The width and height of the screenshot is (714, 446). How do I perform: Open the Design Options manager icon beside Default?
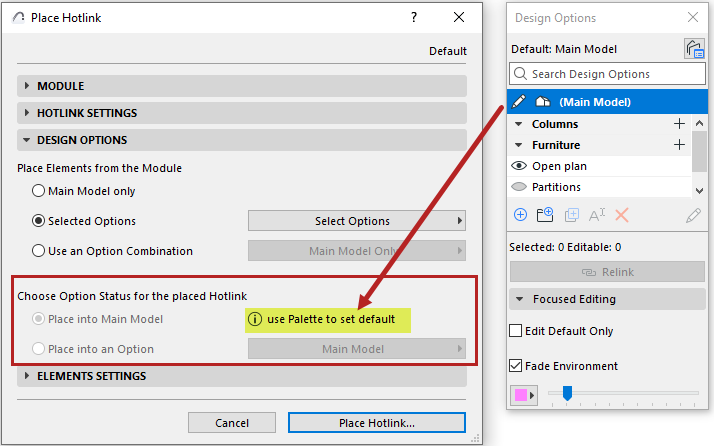tap(694, 48)
